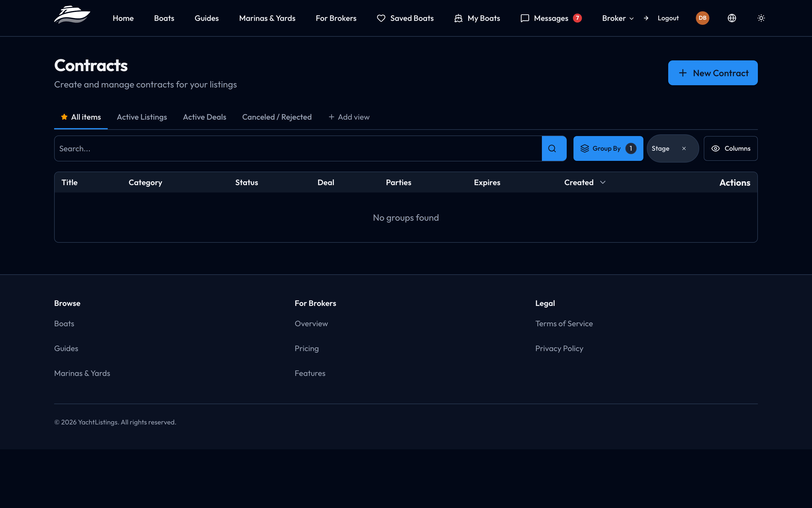Open My Boats in the navigation bar
Screen dimensions: 812x508
[x=477, y=18]
